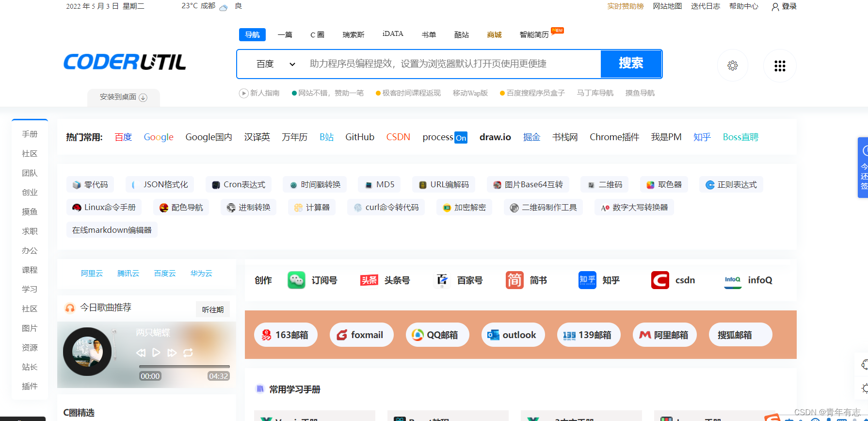This screenshot has height=421, width=868.
Task: Open the 零代码 tool
Action: tap(90, 185)
